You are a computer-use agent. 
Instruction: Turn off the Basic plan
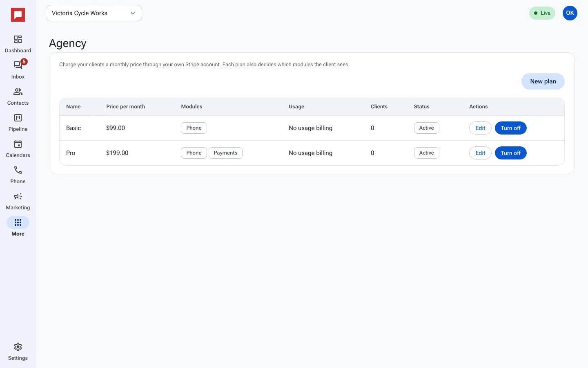[511, 128]
